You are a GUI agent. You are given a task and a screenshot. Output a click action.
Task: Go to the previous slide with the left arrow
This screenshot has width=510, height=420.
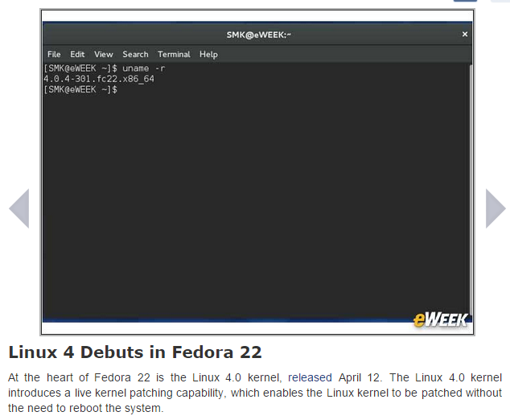coord(19,208)
